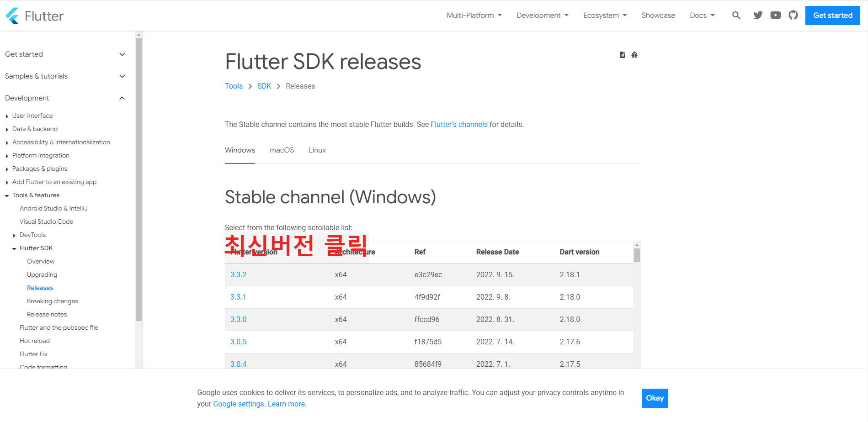
Task: Click the Dart version column header
Action: pyautogui.click(x=579, y=252)
